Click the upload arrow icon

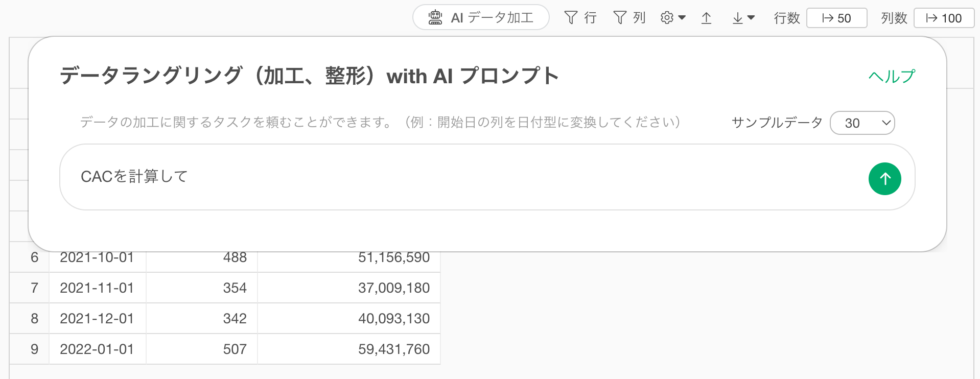point(706,18)
